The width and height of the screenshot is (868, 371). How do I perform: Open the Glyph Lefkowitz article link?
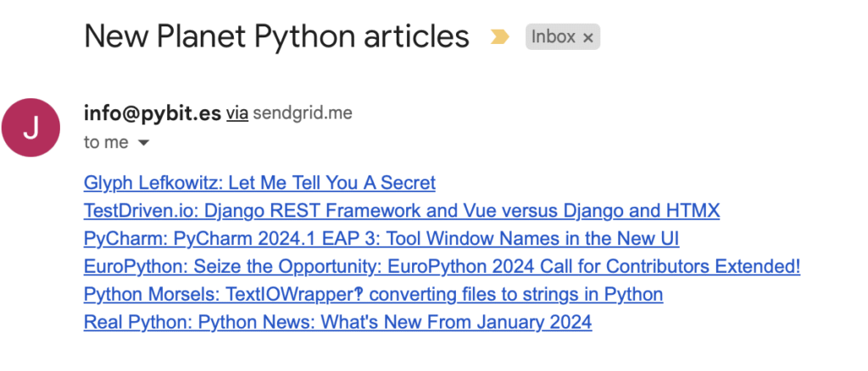click(259, 182)
